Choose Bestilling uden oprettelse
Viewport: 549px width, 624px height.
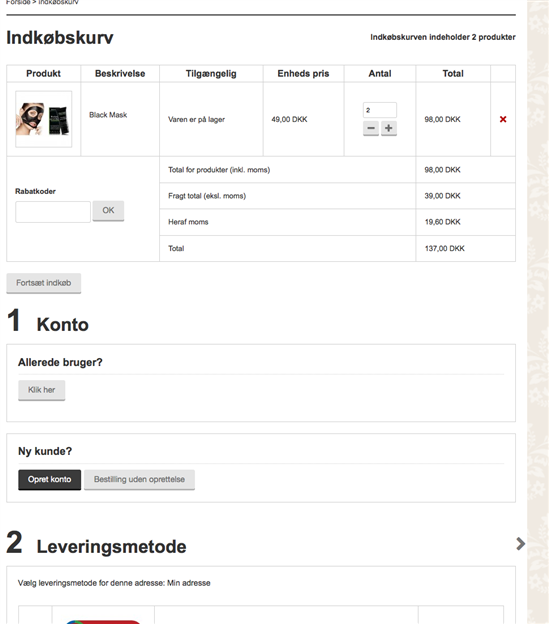click(x=139, y=480)
